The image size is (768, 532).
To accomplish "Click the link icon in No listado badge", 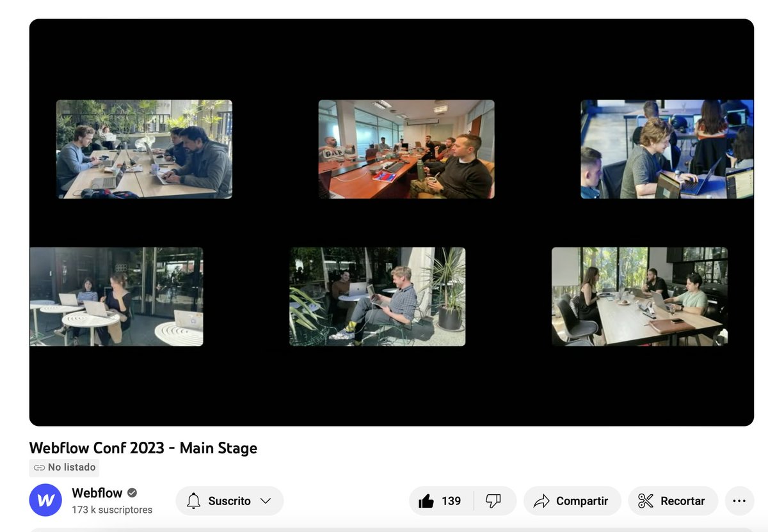I will point(39,467).
